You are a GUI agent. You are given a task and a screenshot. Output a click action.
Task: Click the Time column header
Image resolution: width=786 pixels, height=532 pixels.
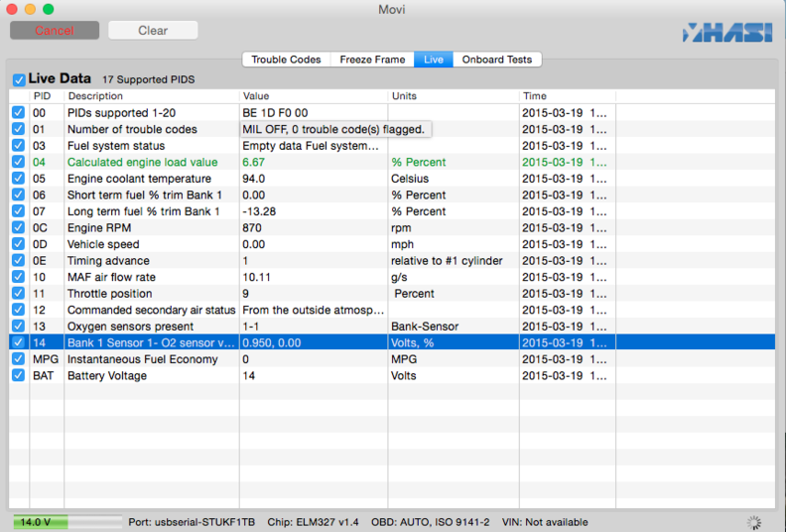click(566, 96)
